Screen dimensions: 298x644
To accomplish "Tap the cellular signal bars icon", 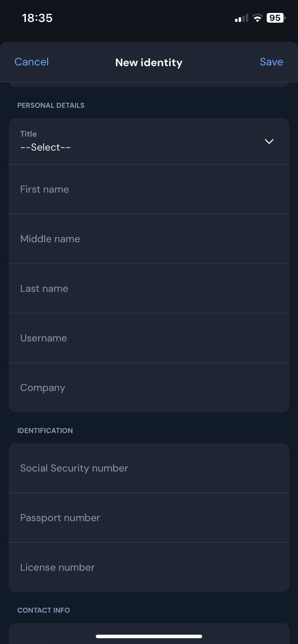I will (x=241, y=18).
